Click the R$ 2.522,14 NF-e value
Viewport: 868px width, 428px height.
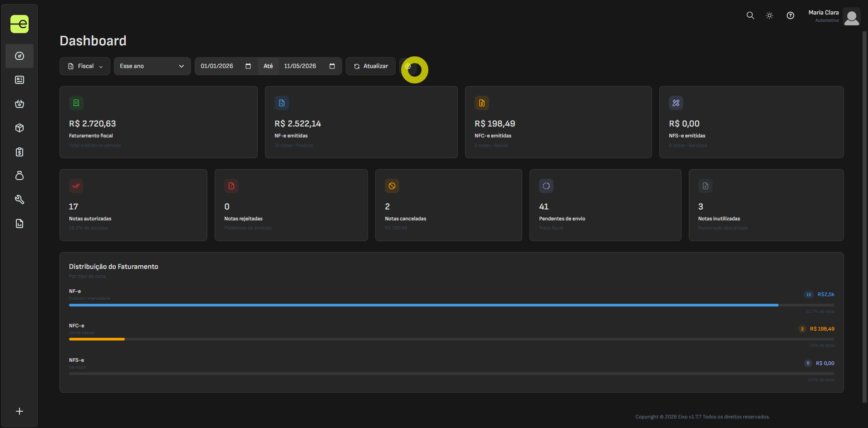[298, 124]
